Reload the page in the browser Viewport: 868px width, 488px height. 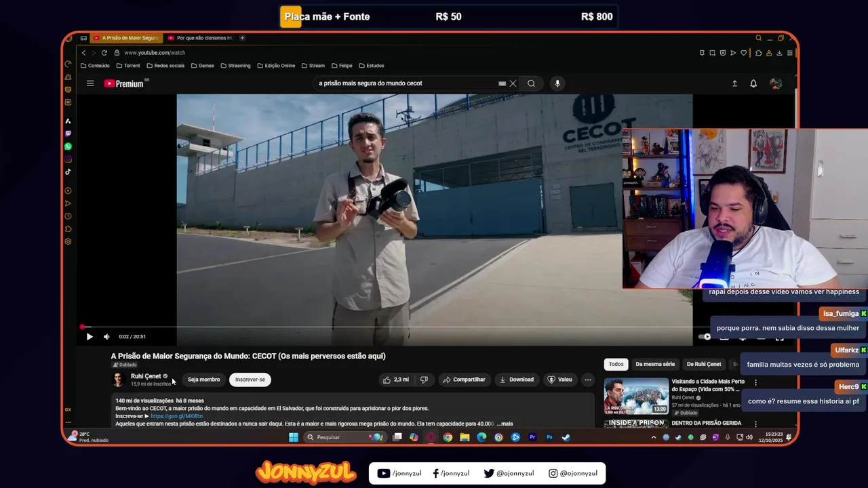click(104, 53)
